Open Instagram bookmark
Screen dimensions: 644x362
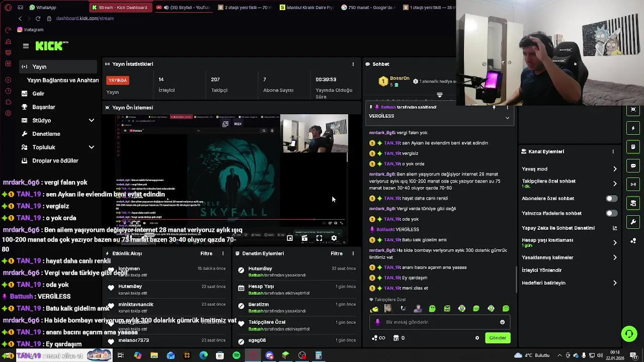(x=30, y=30)
